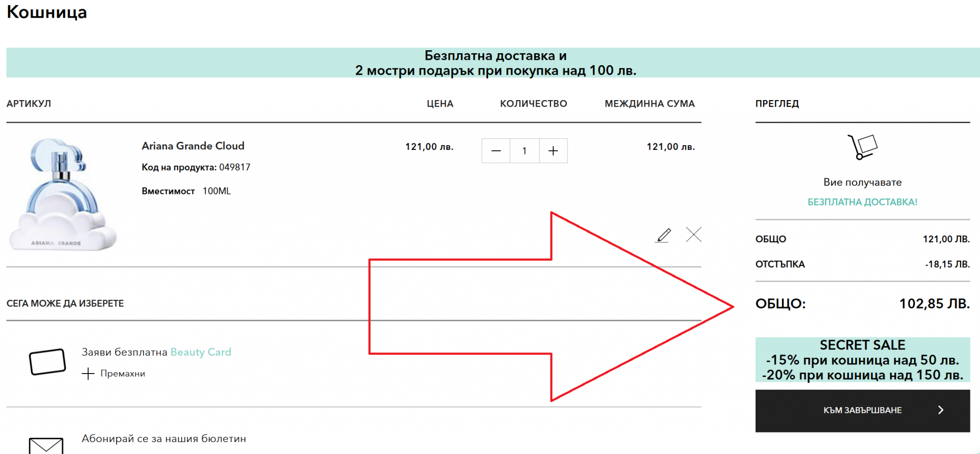Click the chevron arrow on checkout button
This screenshot has width=980, height=454.
pyautogui.click(x=940, y=410)
